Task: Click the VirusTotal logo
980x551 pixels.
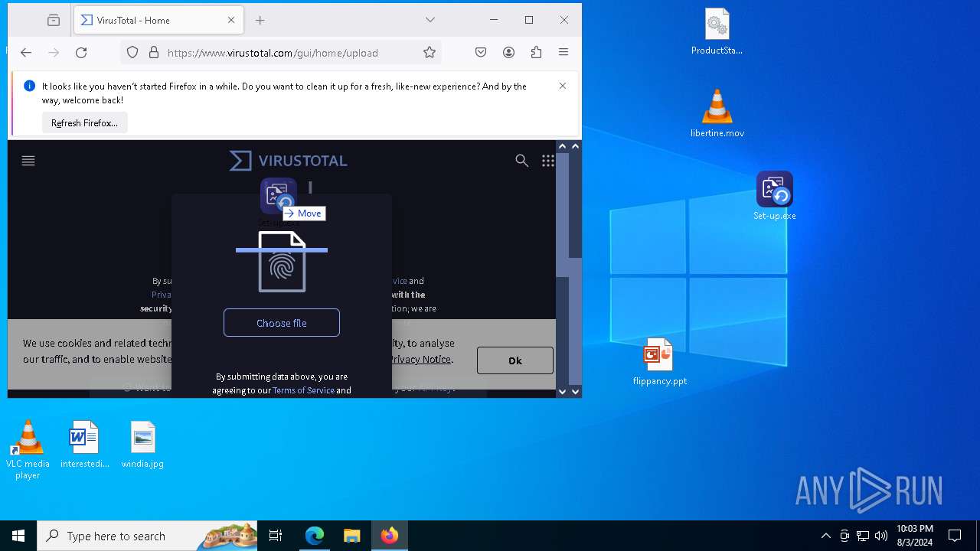Action: [x=289, y=161]
